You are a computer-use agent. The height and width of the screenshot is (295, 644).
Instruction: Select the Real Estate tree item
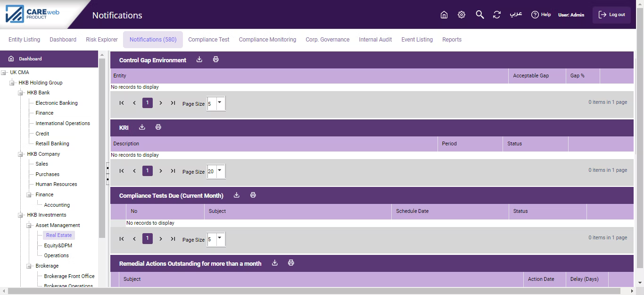point(58,235)
